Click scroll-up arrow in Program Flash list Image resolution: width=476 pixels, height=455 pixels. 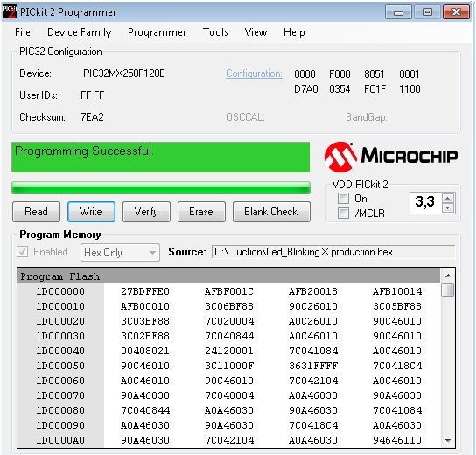(x=448, y=276)
